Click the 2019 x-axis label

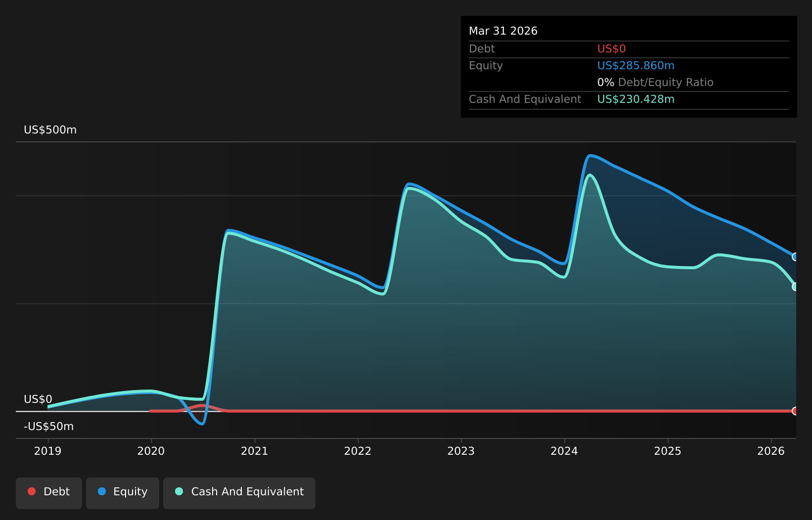tap(47, 451)
